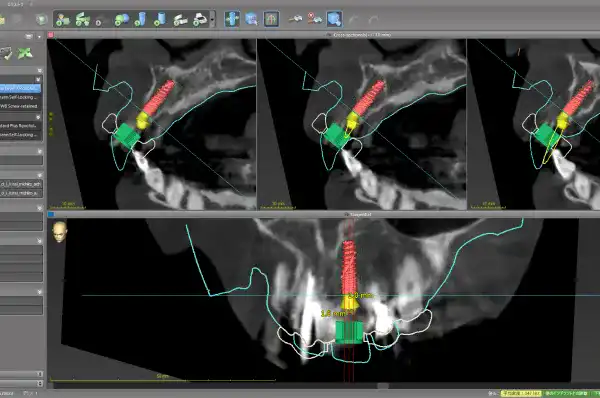600x398 pixels.
Task: Click the second blue cylinder add icon
Action: coord(160,19)
